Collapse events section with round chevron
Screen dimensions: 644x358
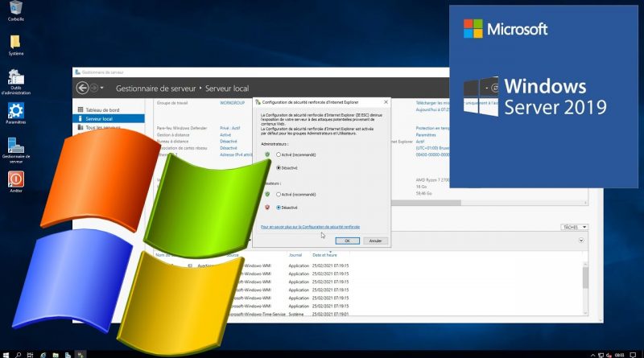point(581,241)
